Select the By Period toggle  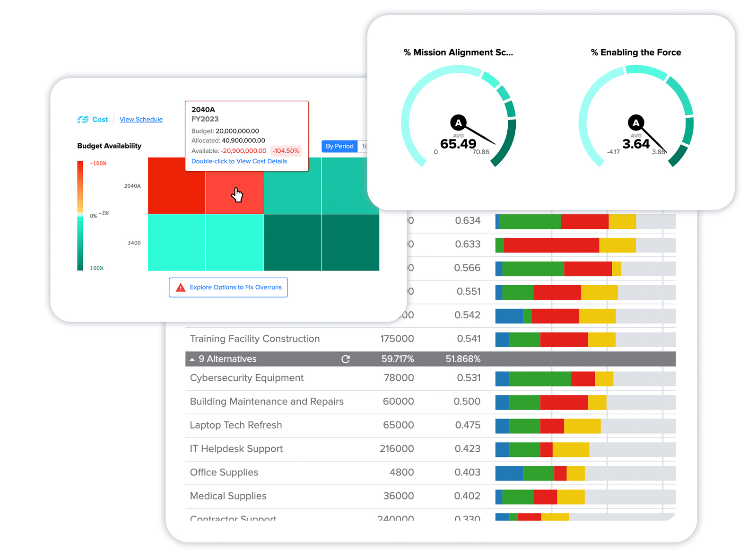[x=339, y=146]
